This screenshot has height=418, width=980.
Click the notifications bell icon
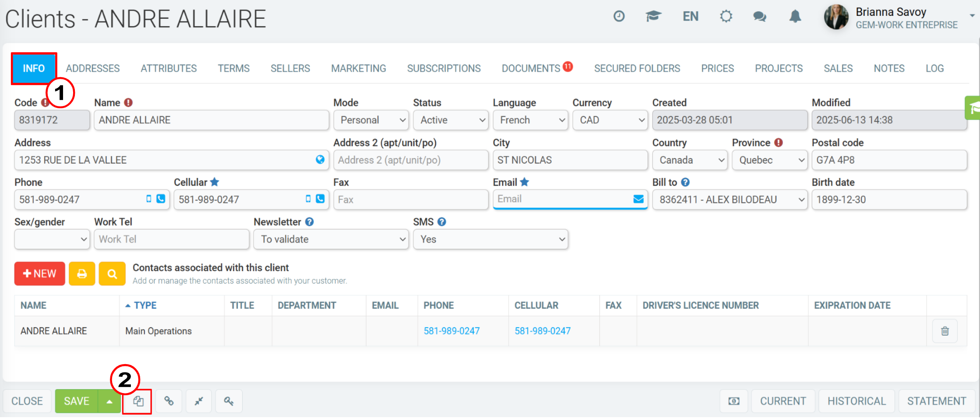pyautogui.click(x=795, y=17)
